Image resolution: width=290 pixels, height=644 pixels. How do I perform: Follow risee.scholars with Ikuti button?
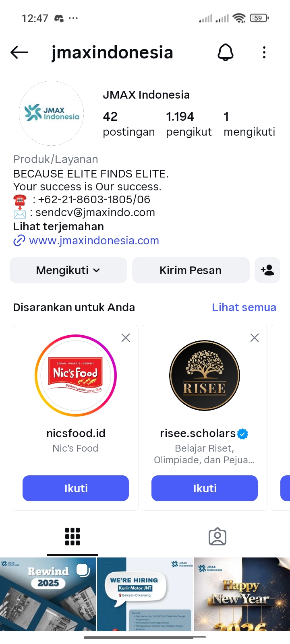tap(205, 488)
